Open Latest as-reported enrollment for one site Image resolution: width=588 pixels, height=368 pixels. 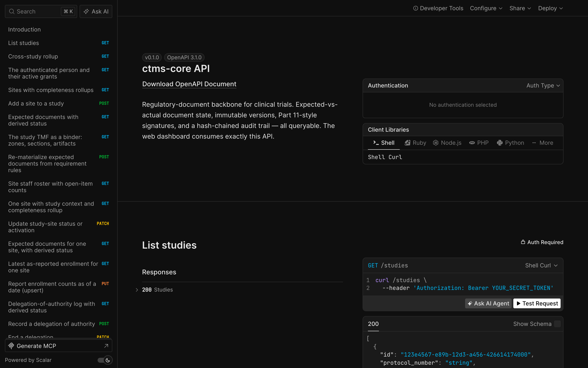click(x=59, y=267)
